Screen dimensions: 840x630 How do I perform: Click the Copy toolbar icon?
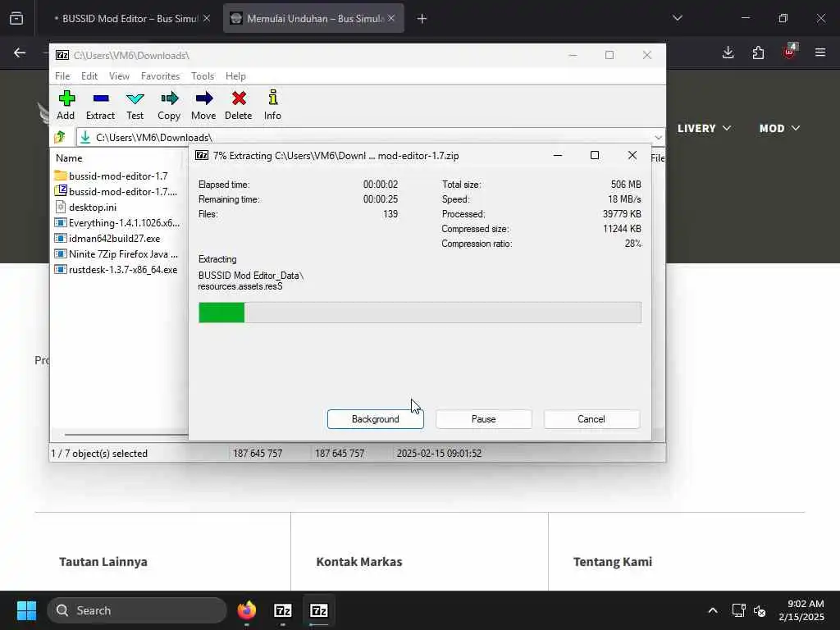(169, 105)
